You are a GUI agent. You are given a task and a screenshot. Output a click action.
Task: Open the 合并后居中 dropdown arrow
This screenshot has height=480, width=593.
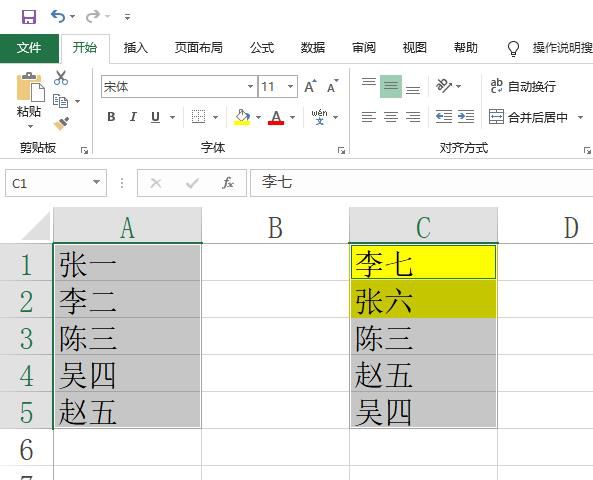pos(581,117)
